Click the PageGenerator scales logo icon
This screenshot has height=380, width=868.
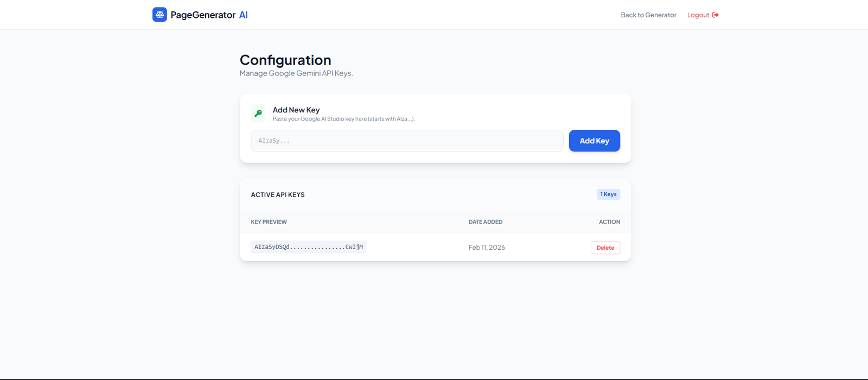pos(159,15)
